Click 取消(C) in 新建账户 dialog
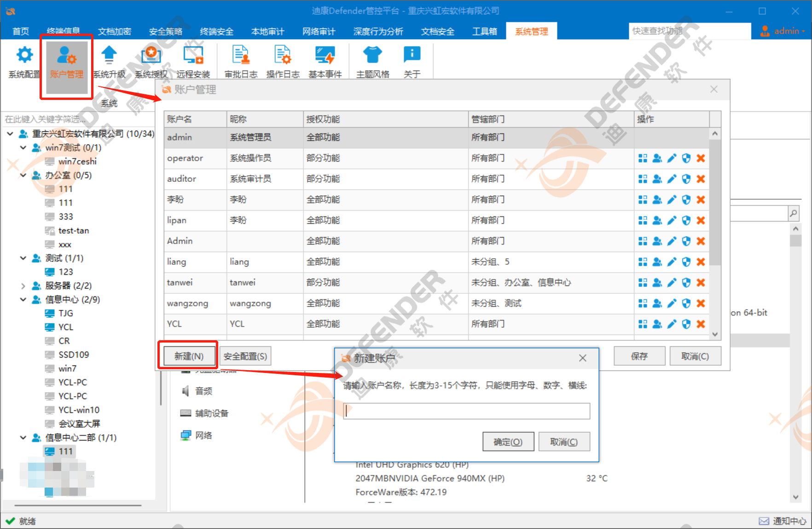 click(564, 442)
